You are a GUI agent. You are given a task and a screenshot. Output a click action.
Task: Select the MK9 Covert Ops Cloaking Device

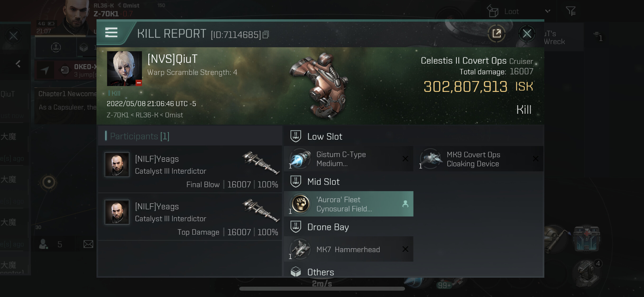click(479, 159)
